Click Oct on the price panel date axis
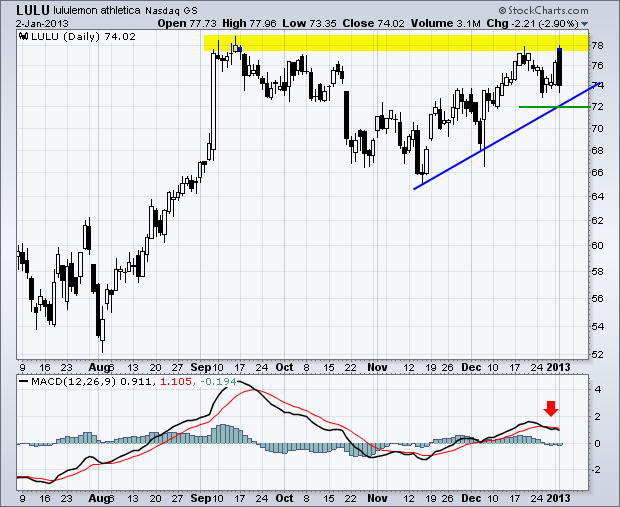Screen dimensions: 620x507 tap(284, 368)
